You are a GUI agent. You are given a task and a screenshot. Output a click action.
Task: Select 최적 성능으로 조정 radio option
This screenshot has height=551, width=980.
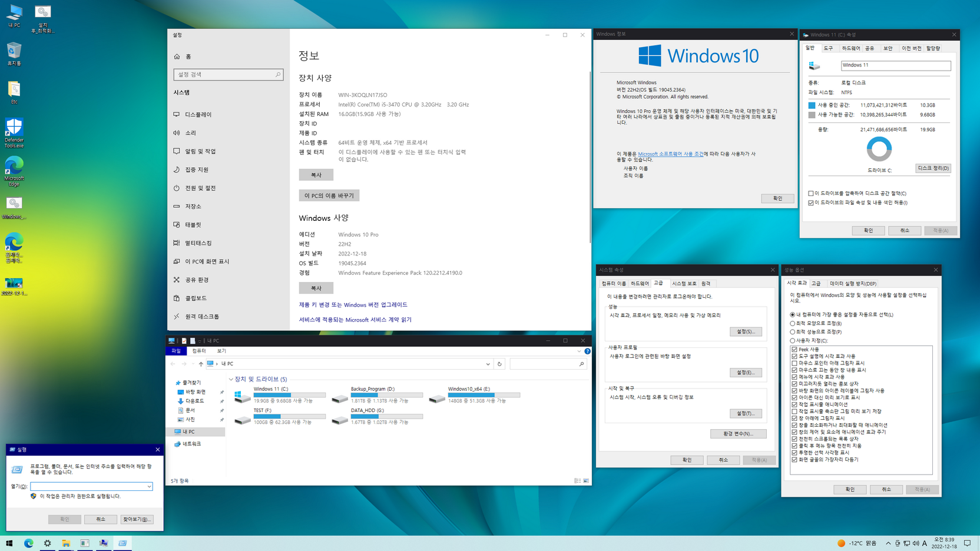816,332
